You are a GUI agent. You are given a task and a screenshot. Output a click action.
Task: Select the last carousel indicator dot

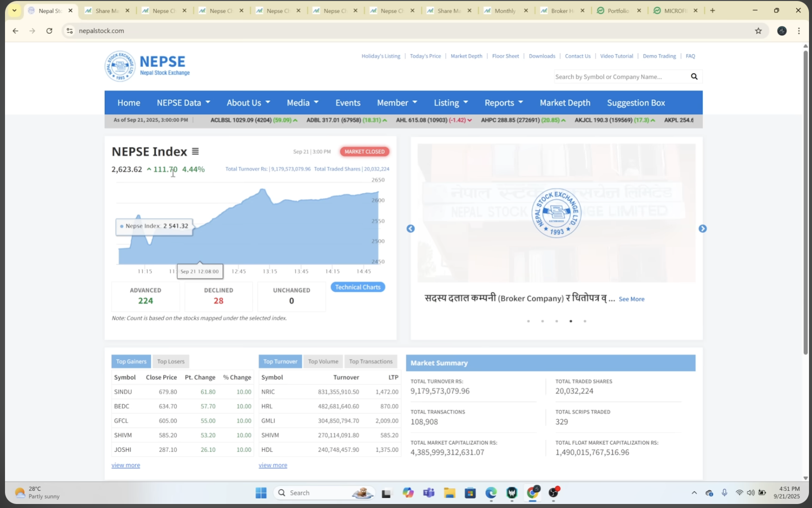pyautogui.click(x=585, y=321)
